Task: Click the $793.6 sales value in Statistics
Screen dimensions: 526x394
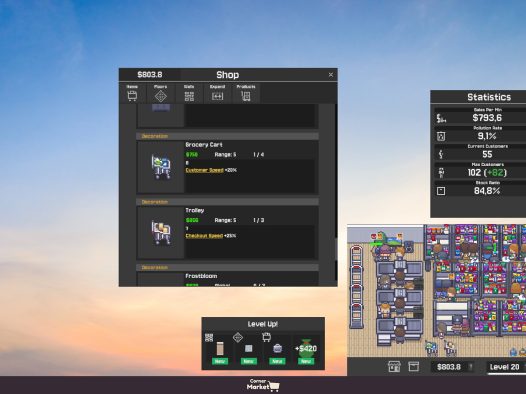Action: [487, 118]
